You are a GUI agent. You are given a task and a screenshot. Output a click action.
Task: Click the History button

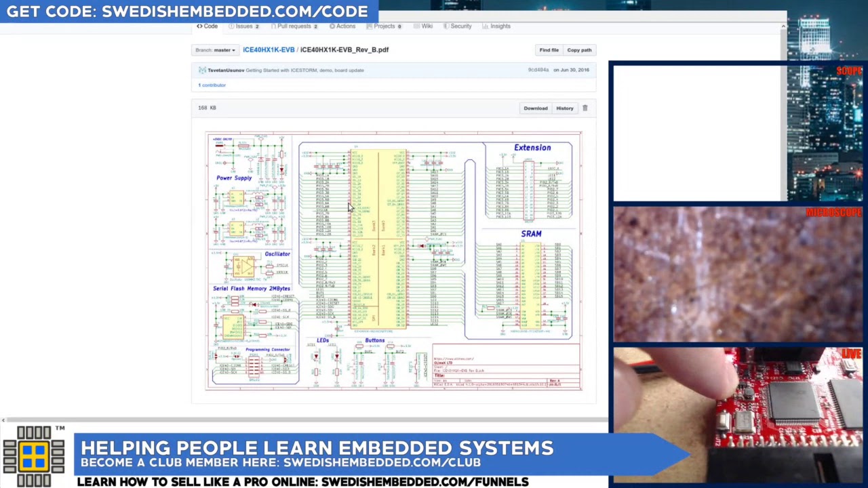point(565,108)
